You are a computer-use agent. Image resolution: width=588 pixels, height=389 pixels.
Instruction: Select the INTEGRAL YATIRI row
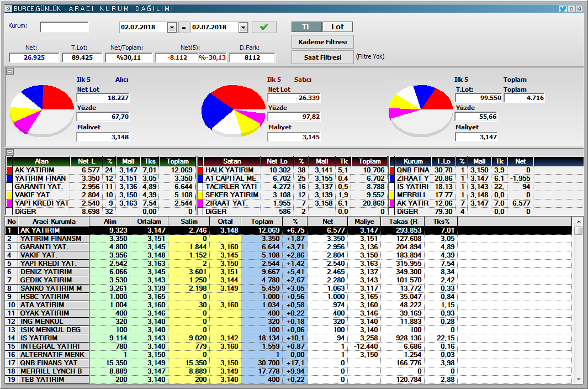(289, 346)
